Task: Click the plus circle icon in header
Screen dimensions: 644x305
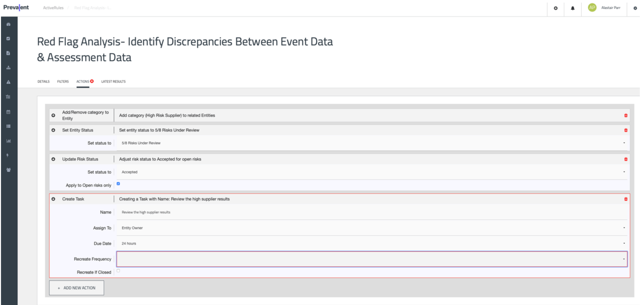Action: click(555, 8)
